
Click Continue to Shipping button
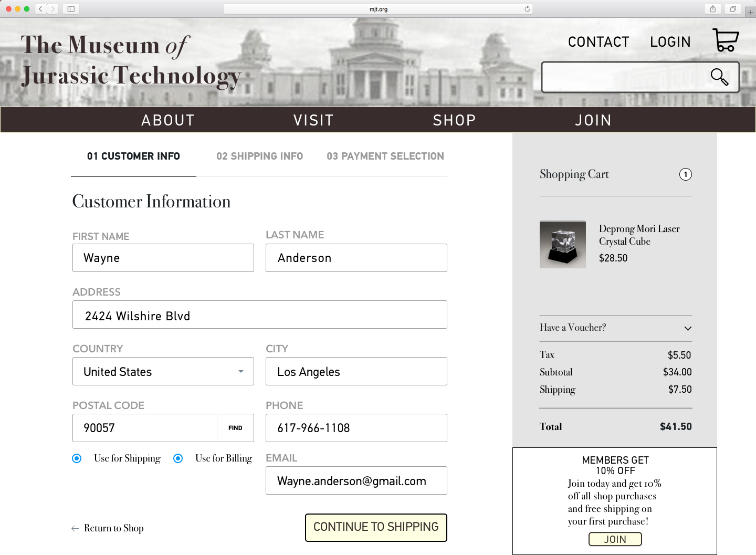tap(376, 527)
